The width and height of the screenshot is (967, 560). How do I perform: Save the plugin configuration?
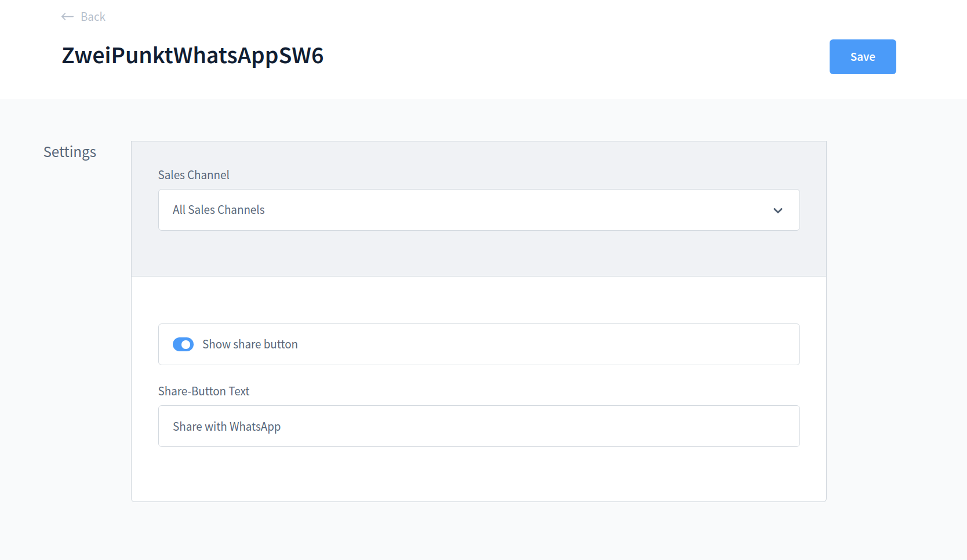click(x=863, y=57)
